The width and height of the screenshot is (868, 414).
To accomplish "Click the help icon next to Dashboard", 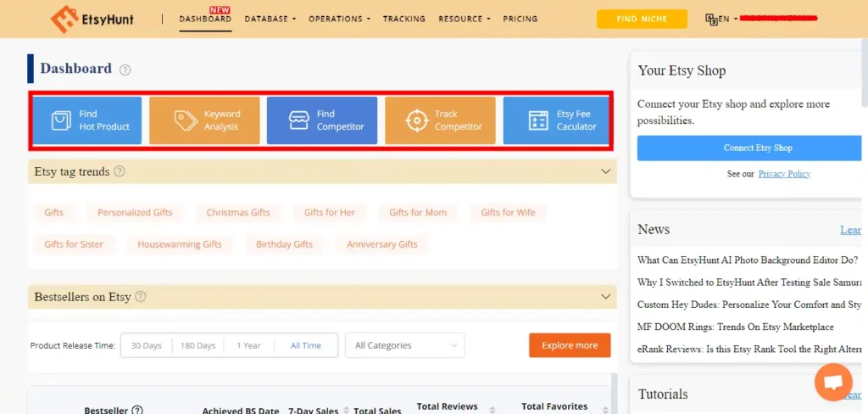I will pyautogui.click(x=125, y=70).
